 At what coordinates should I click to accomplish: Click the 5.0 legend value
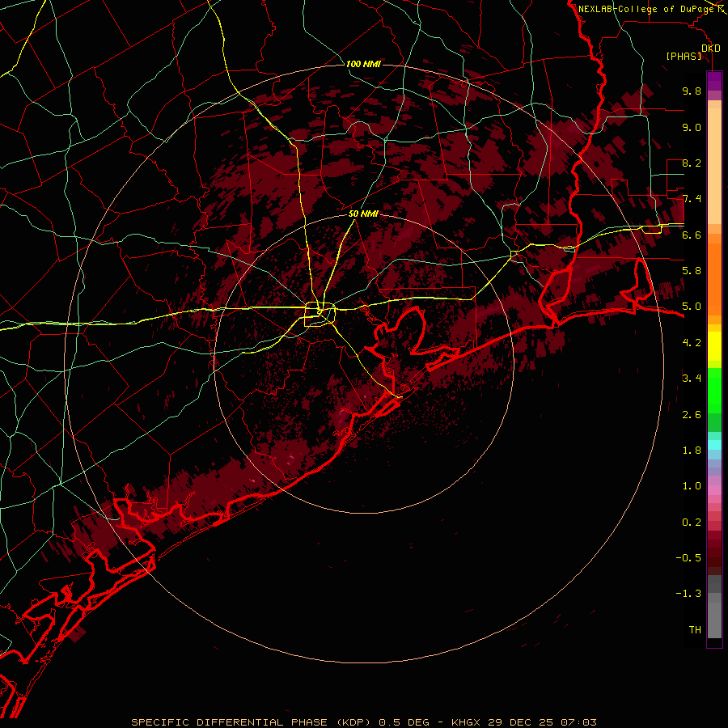[692, 307]
